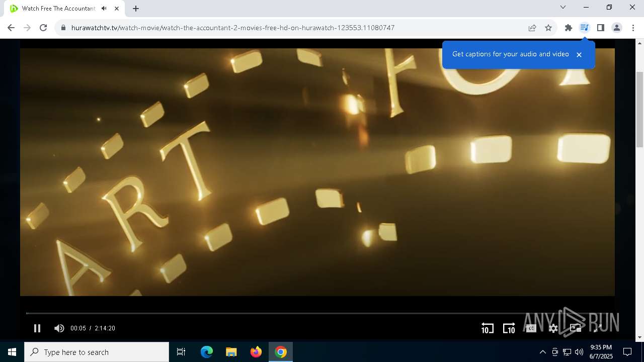Go back to previous page
The height and width of the screenshot is (362, 644).
point(11,28)
